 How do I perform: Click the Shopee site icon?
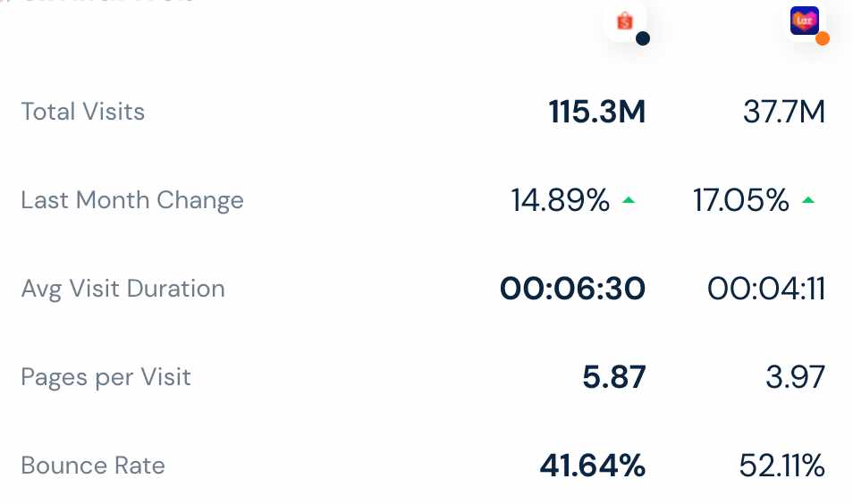[624, 21]
